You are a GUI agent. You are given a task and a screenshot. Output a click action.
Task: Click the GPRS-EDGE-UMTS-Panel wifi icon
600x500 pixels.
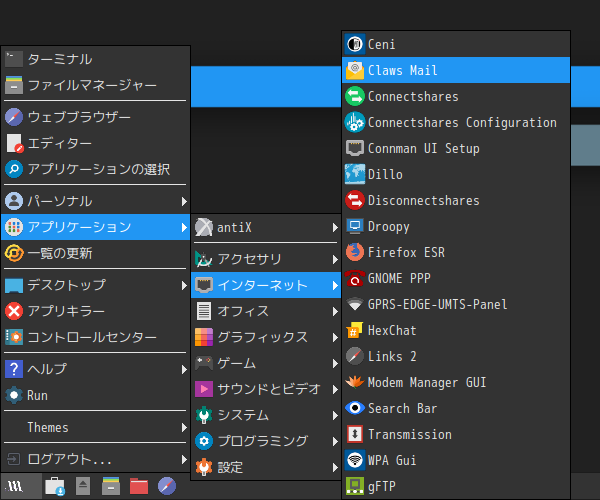pyautogui.click(x=355, y=305)
